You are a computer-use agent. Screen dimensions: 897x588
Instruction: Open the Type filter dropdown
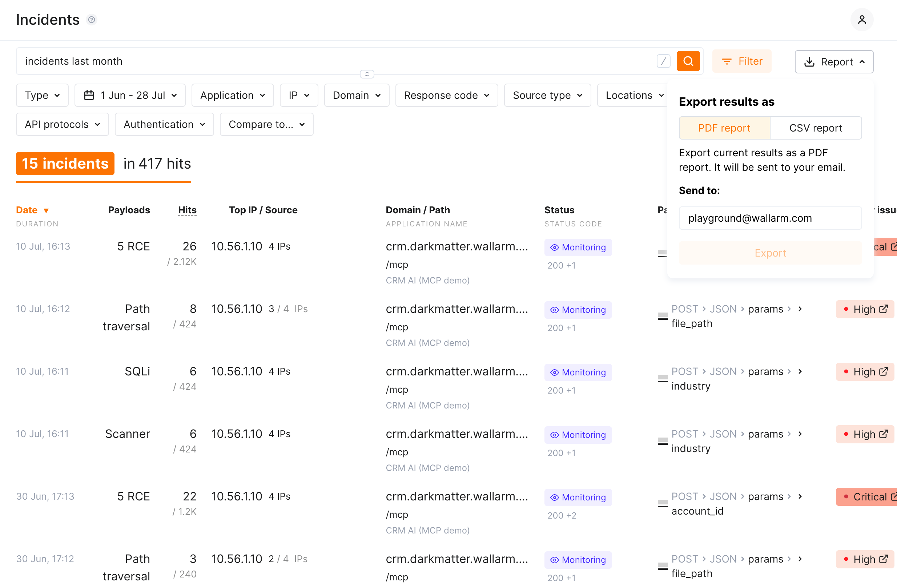tap(42, 95)
